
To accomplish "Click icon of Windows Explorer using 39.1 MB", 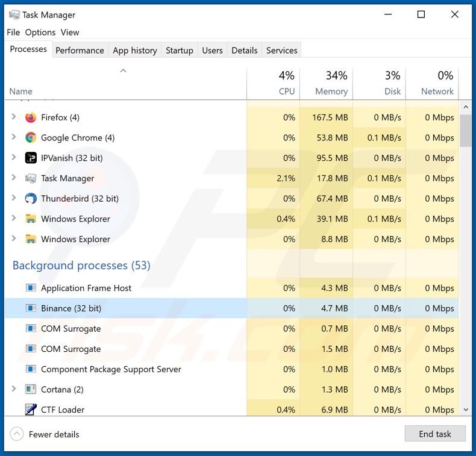I will (x=31, y=219).
